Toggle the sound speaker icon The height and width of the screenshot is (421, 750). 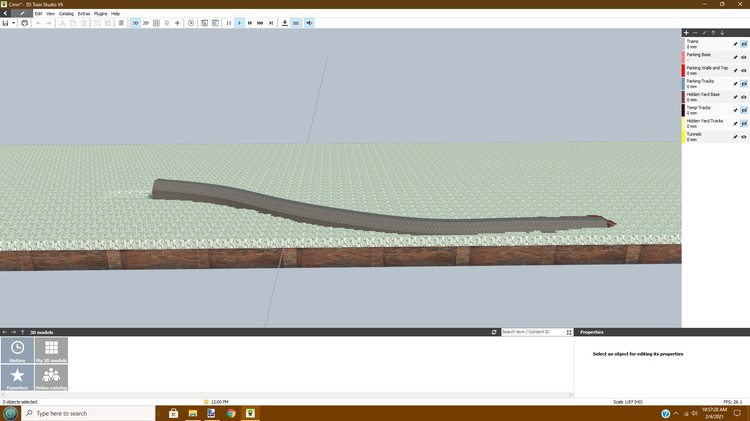[x=309, y=22]
